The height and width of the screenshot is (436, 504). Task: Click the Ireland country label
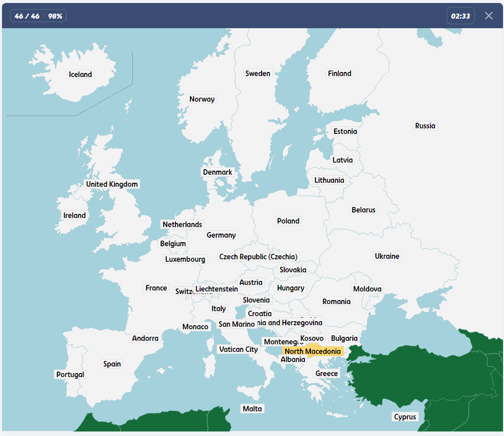pyautogui.click(x=75, y=215)
